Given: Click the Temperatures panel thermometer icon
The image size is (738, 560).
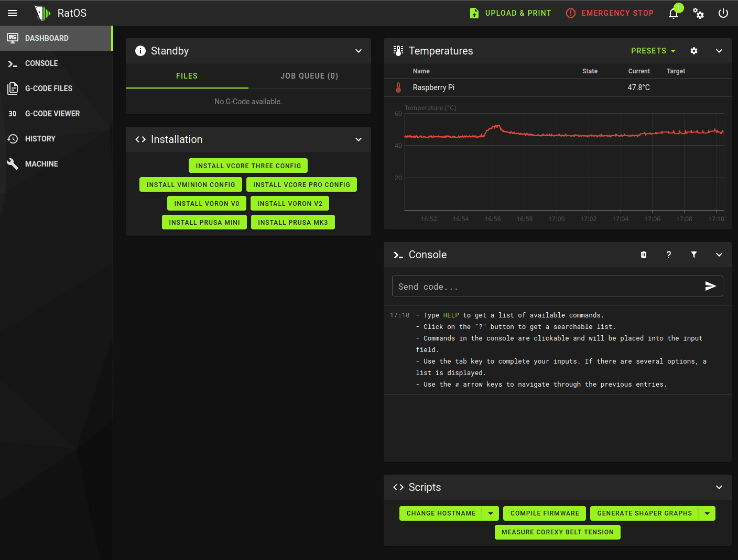Looking at the screenshot, I should 398,51.
